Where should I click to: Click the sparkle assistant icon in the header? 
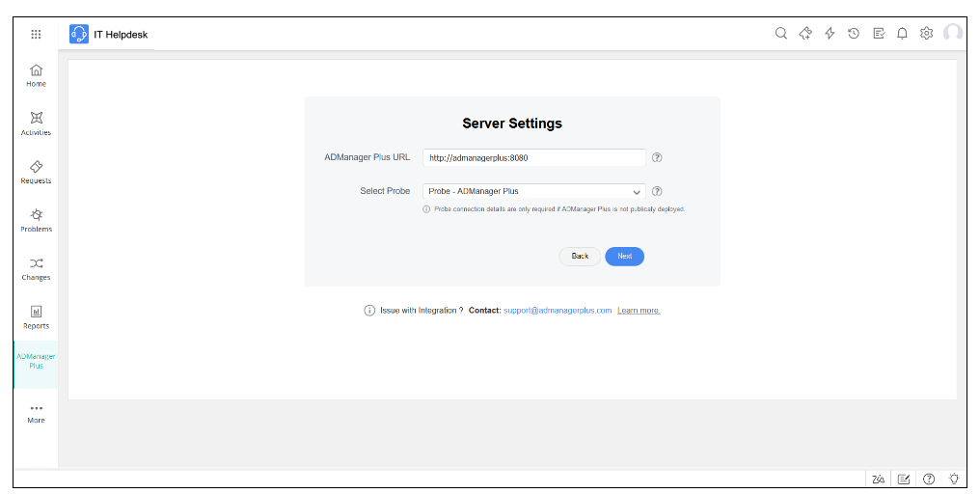pyautogui.click(x=805, y=33)
